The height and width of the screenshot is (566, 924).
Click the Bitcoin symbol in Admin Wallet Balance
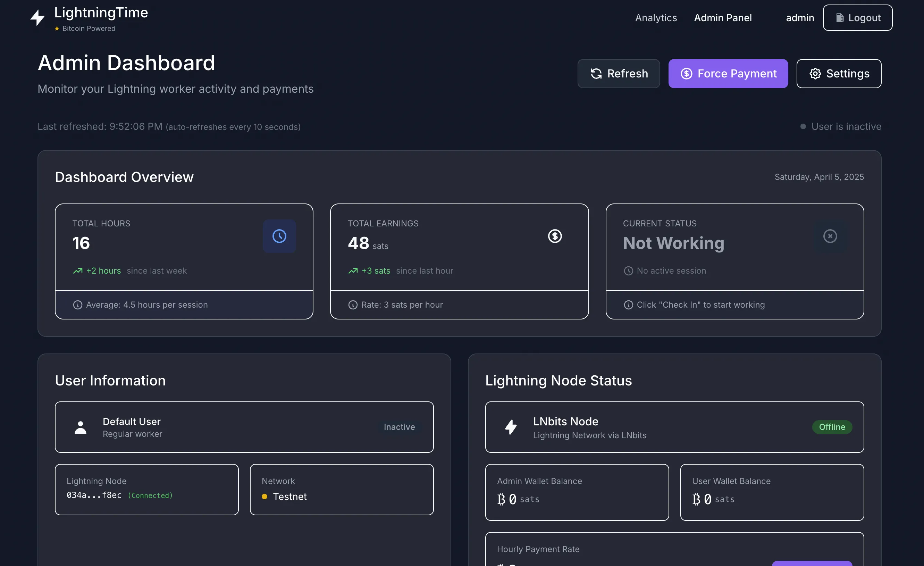coord(501,499)
